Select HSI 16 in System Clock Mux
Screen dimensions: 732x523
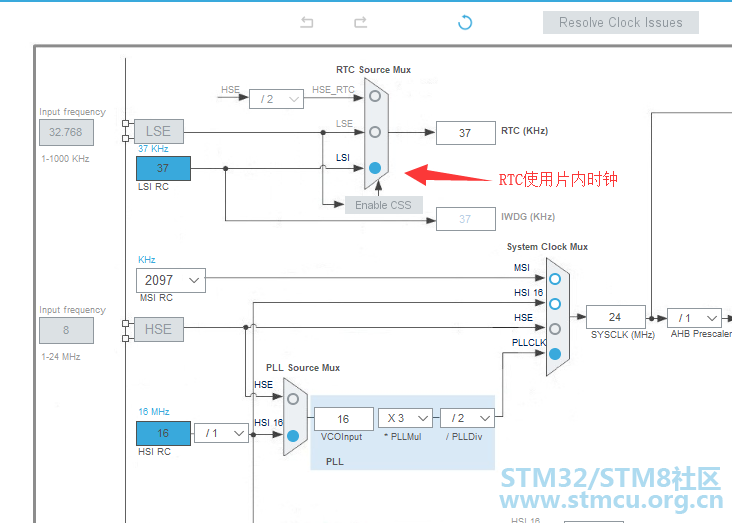point(555,304)
